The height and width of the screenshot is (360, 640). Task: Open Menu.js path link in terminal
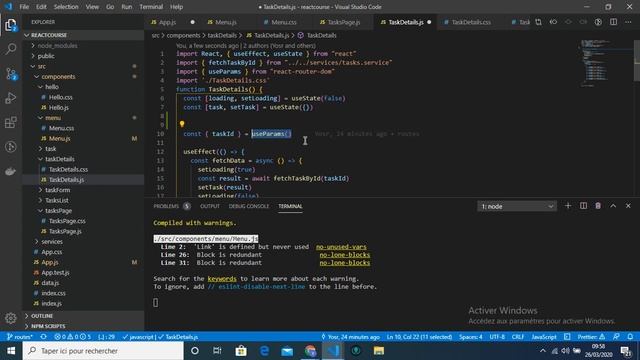[x=206, y=239]
